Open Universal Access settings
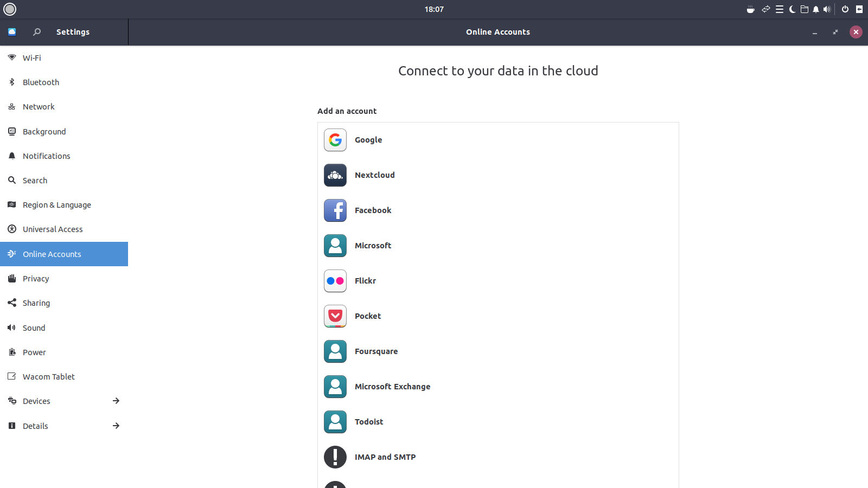Image resolution: width=868 pixels, height=488 pixels. pyautogui.click(x=64, y=229)
